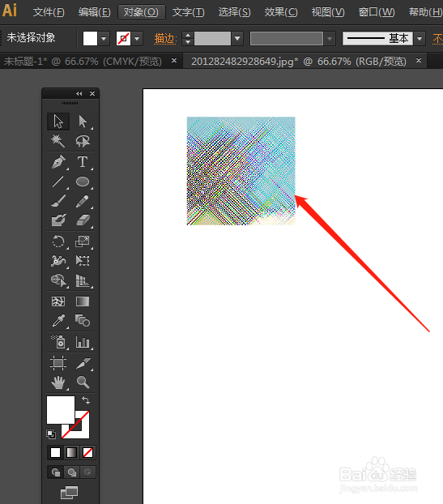Choose the Scale tool
Viewport: 443px width, 504px height.
83,241
